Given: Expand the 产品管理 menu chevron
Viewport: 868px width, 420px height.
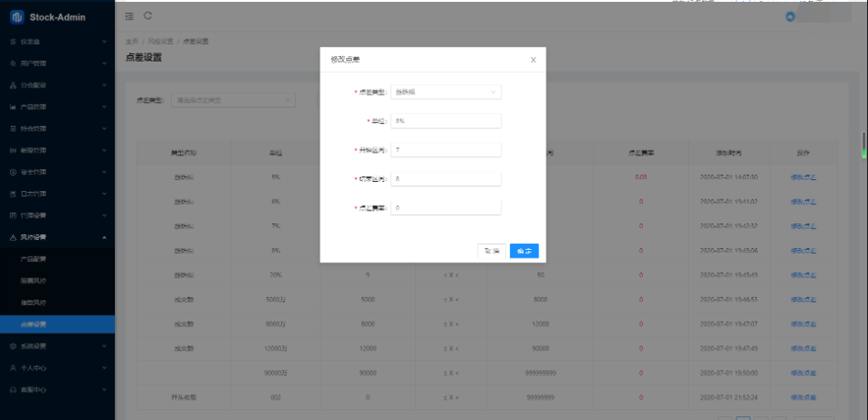Looking at the screenshot, I should click(104, 107).
